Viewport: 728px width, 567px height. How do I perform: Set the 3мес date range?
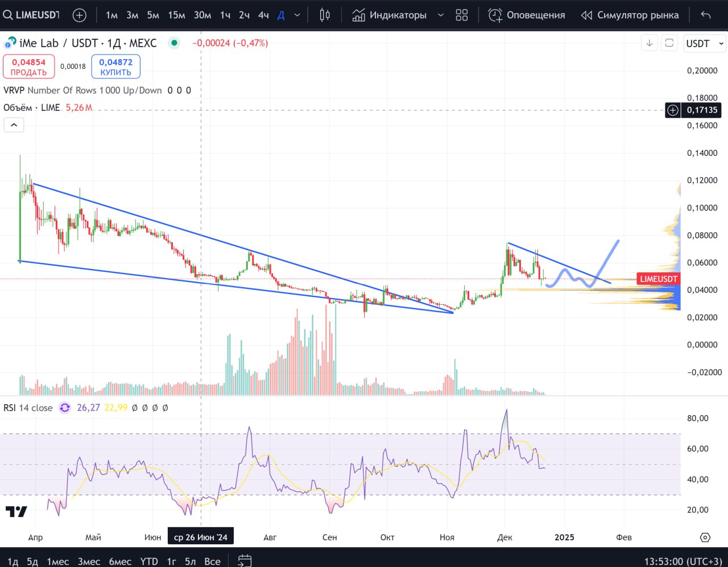[89, 561]
